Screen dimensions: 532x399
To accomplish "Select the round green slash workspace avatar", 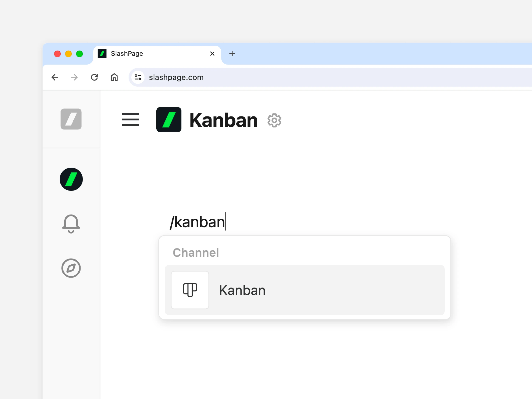I will pos(71,179).
